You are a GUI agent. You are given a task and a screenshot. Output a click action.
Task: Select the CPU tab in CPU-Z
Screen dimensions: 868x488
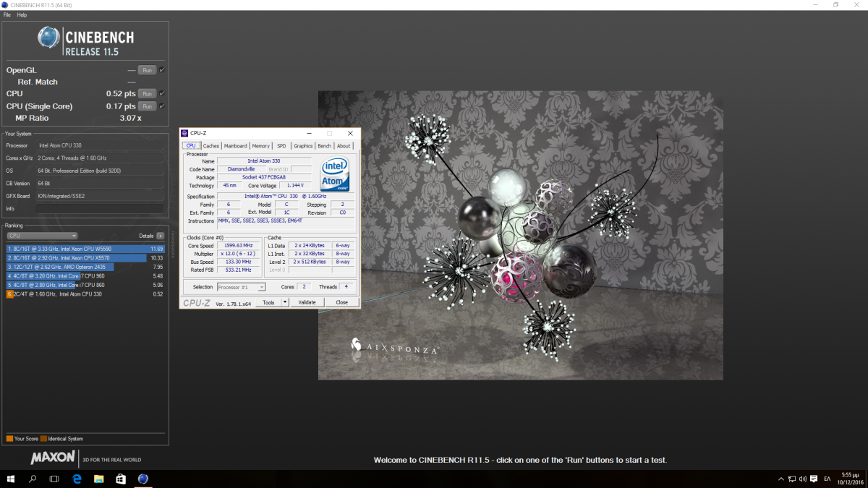191,145
